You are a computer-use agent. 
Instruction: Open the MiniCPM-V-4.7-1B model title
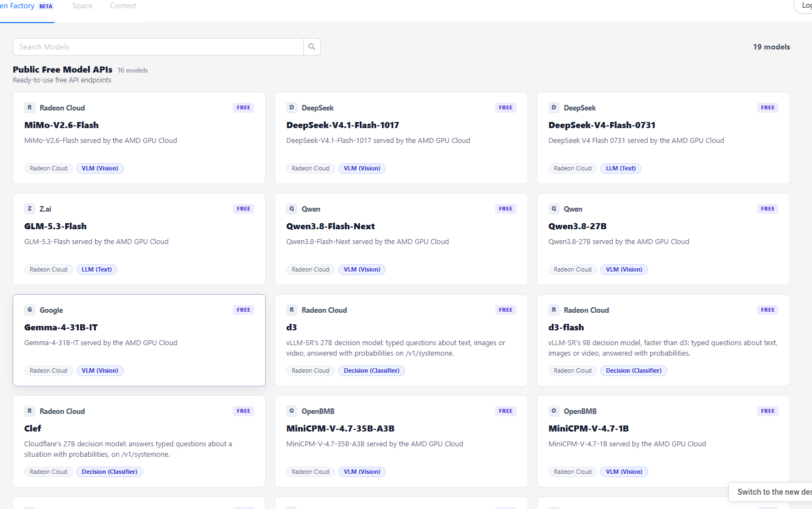pos(589,429)
